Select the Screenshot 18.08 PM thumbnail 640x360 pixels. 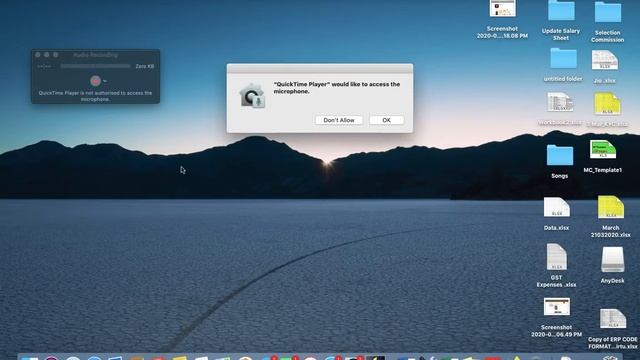(502, 9)
